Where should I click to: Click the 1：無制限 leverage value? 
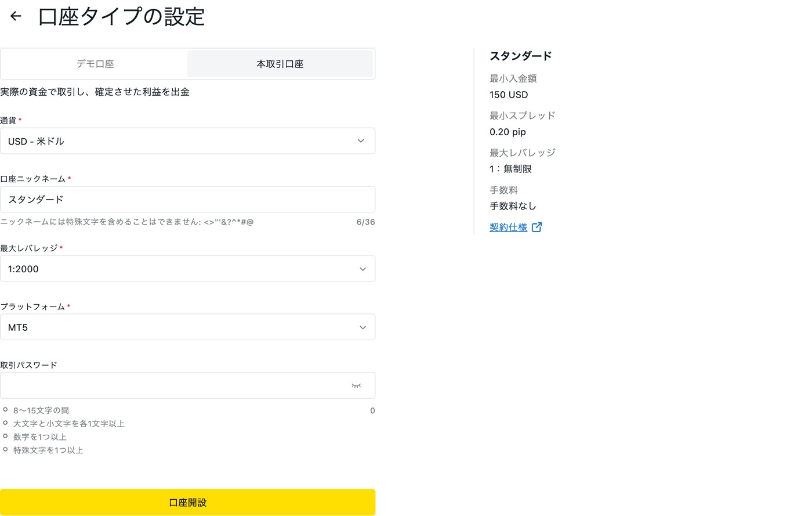pos(510,169)
